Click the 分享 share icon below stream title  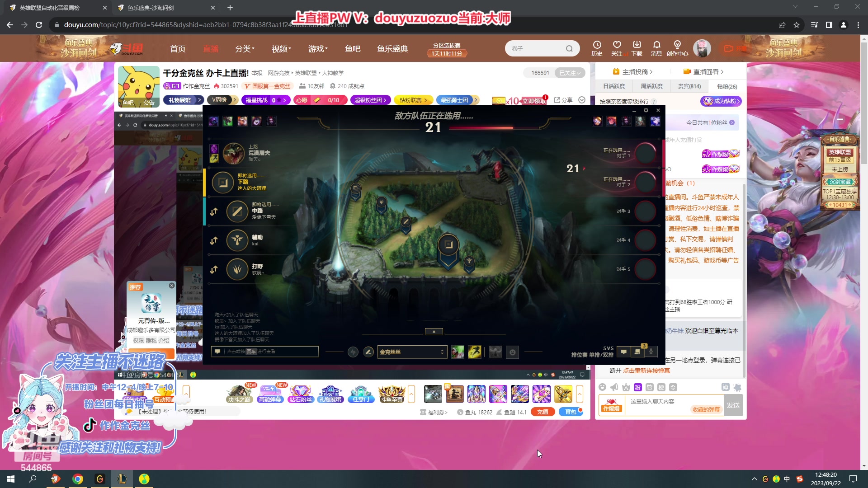point(563,100)
